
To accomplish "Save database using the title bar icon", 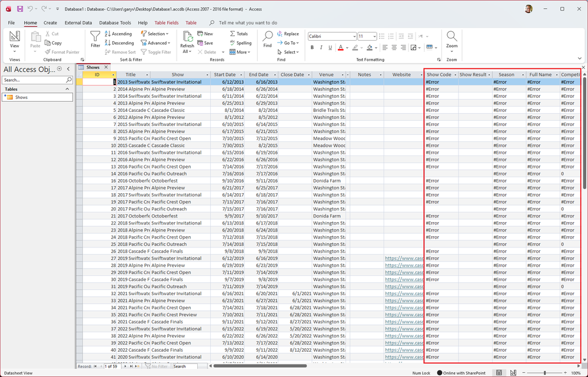I will [x=20, y=9].
